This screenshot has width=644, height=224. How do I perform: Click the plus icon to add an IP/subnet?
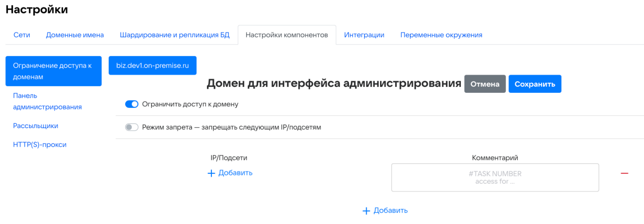(x=211, y=173)
